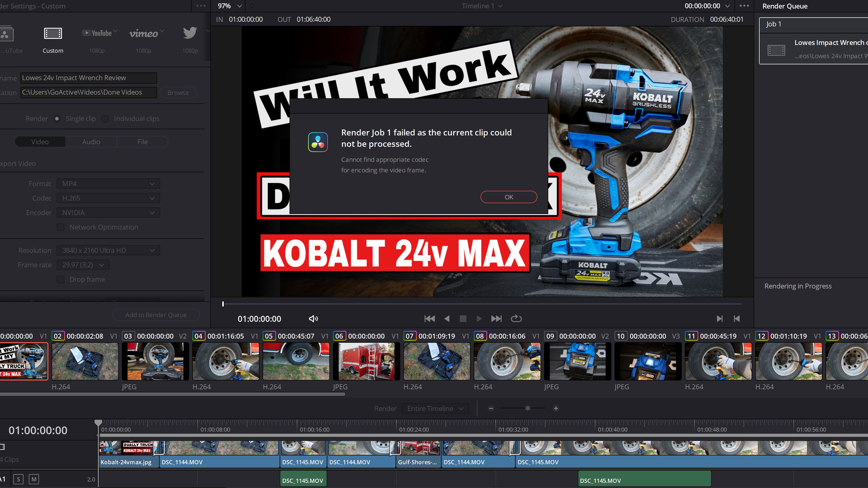The width and height of the screenshot is (868, 488).
Task: Click Add to Render Queue
Action: click(x=156, y=315)
